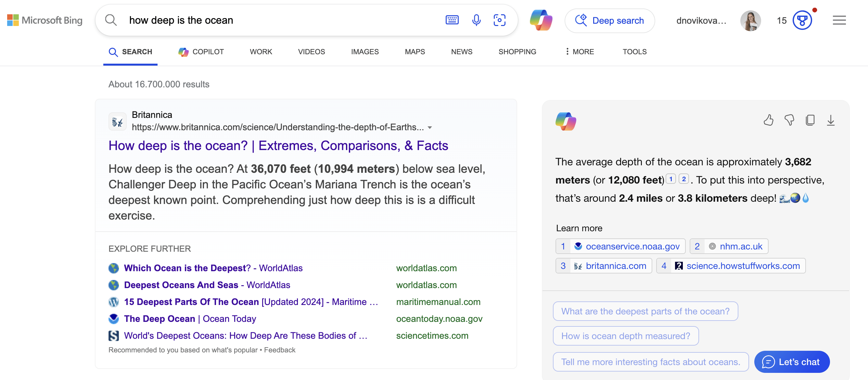Click sciencetimes.com domain text
This screenshot has height=380, width=868.
(432, 336)
